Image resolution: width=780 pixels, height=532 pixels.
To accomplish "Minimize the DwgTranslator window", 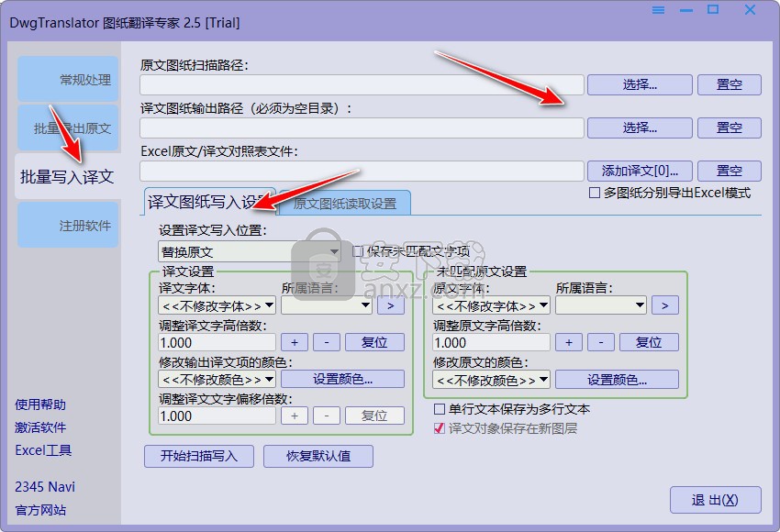I will point(686,10).
